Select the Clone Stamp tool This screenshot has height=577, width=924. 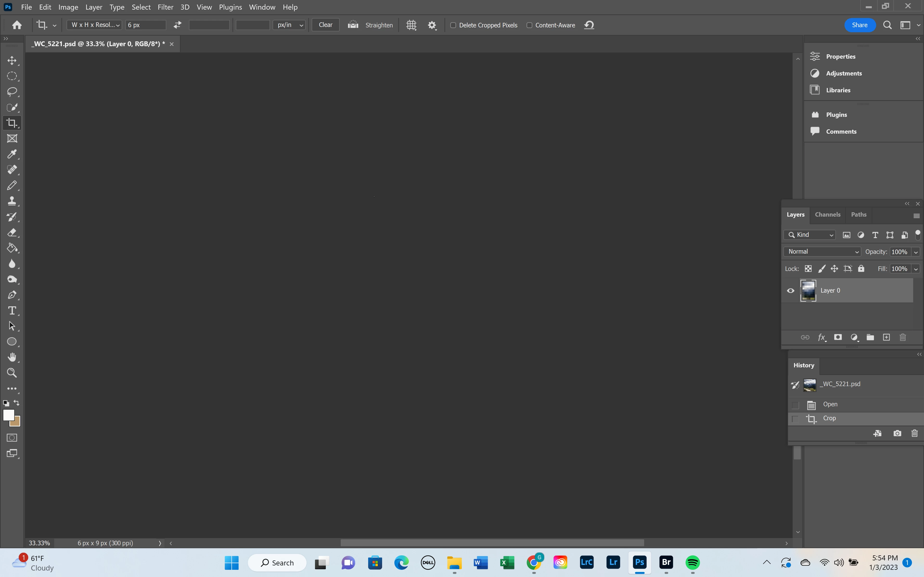coord(12,201)
